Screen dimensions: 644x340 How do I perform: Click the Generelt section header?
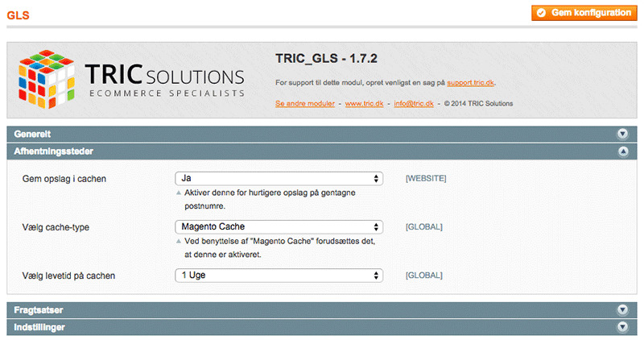tap(33, 134)
